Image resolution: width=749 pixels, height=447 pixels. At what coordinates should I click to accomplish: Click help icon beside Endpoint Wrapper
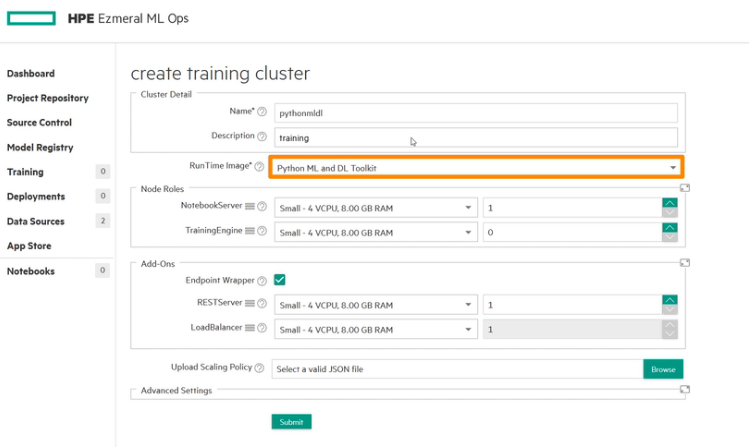[262, 281]
